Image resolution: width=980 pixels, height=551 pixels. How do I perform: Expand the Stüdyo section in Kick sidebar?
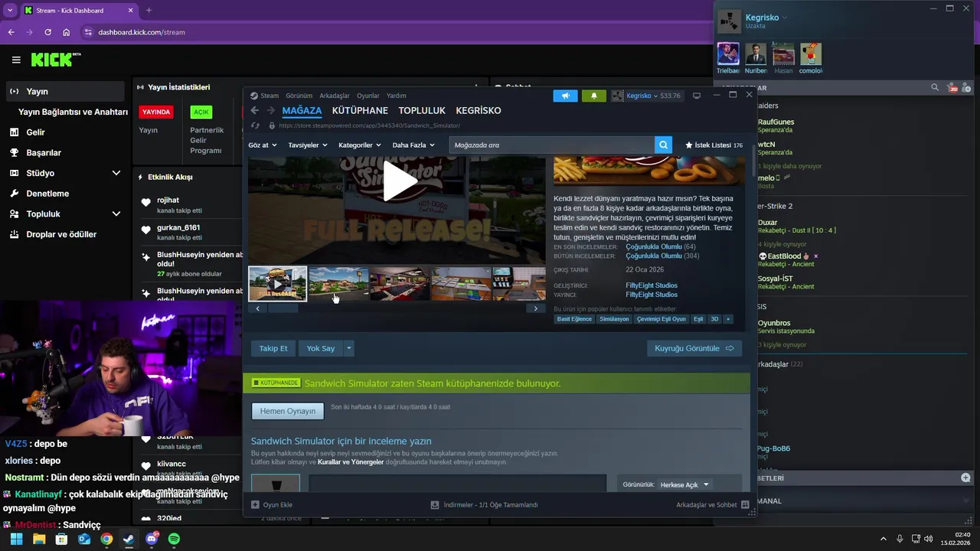point(116,173)
